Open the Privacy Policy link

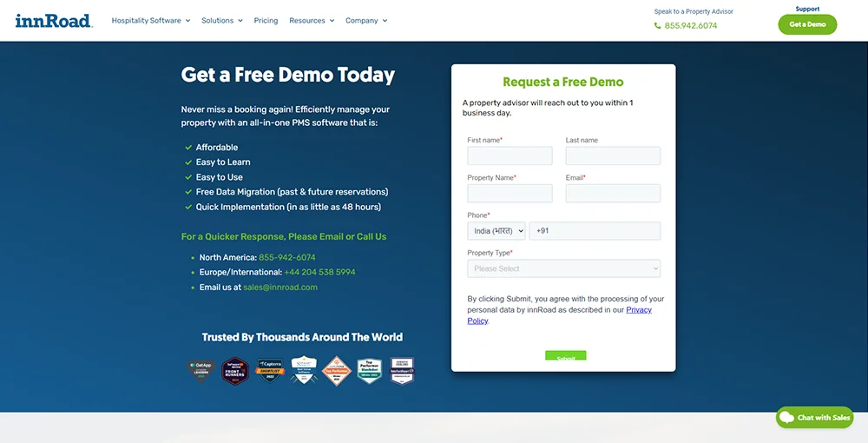(x=559, y=315)
